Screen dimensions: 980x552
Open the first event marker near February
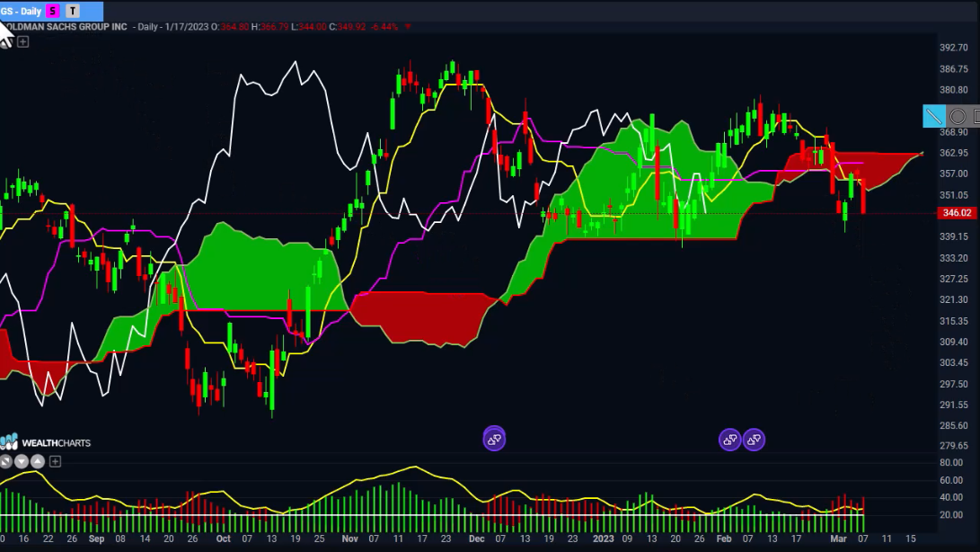click(x=730, y=440)
